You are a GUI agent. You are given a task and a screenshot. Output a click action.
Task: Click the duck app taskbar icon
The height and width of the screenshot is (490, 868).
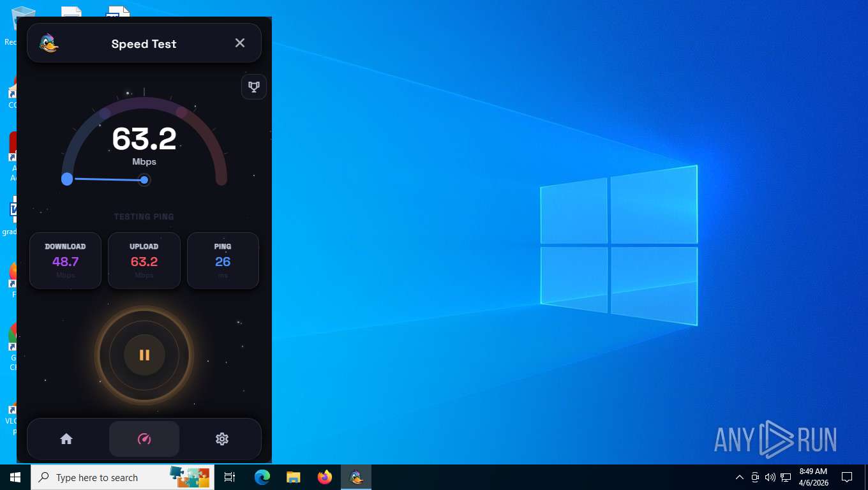pyautogui.click(x=356, y=477)
